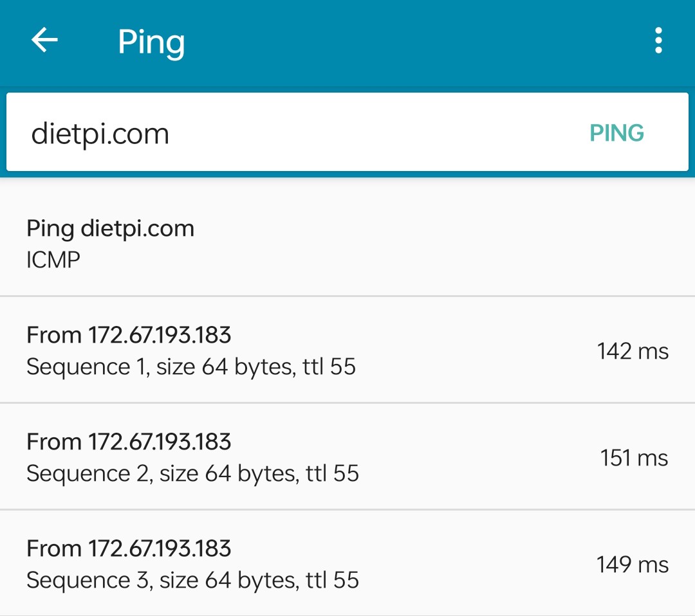Tap the ICMP protocol label
This screenshot has height=616, width=695.
(x=53, y=260)
